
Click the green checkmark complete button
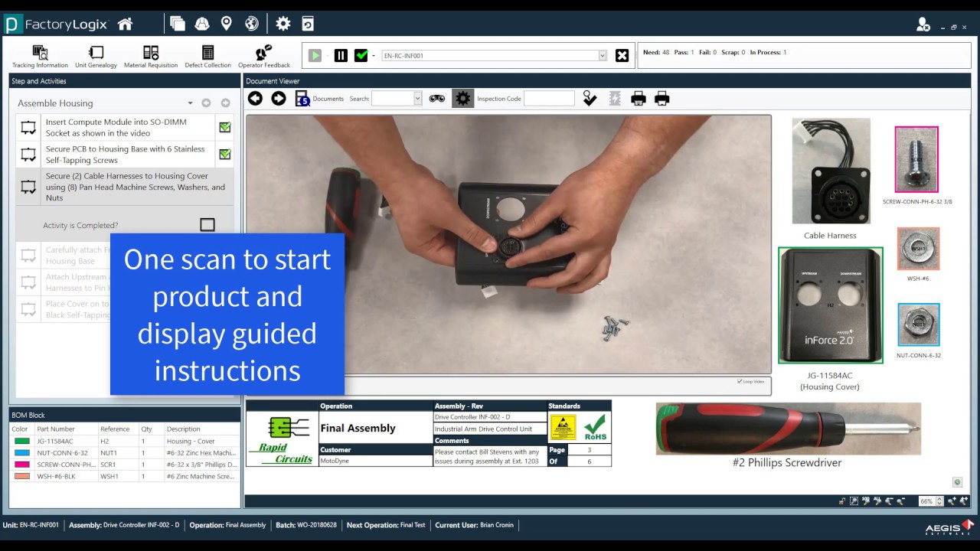361,55
